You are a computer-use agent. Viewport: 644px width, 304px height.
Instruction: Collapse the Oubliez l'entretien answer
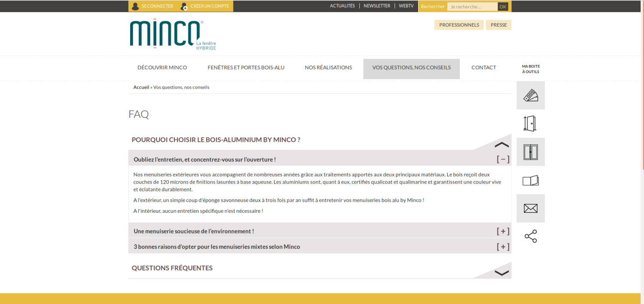click(503, 160)
